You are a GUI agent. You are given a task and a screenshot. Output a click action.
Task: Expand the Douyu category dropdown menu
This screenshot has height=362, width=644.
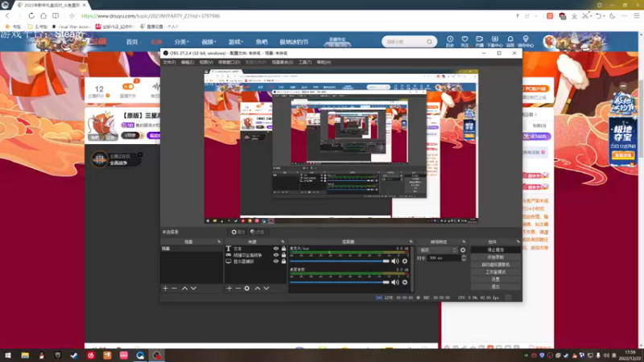pos(182,42)
